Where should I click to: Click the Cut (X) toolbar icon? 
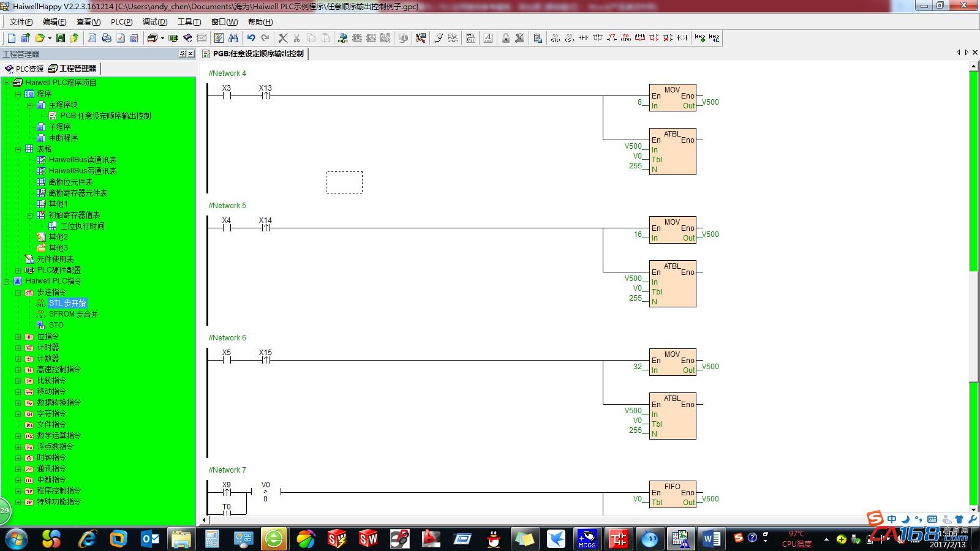click(283, 38)
